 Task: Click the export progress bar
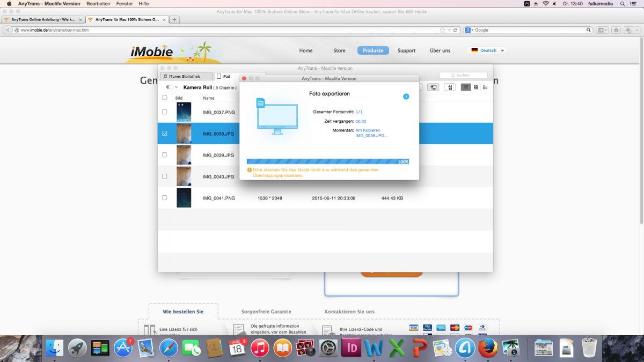tap(328, 161)
